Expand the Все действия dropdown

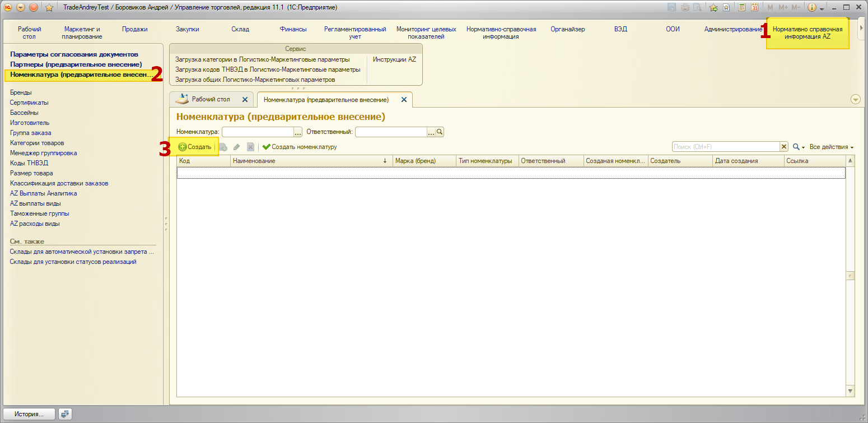(832, 147)
